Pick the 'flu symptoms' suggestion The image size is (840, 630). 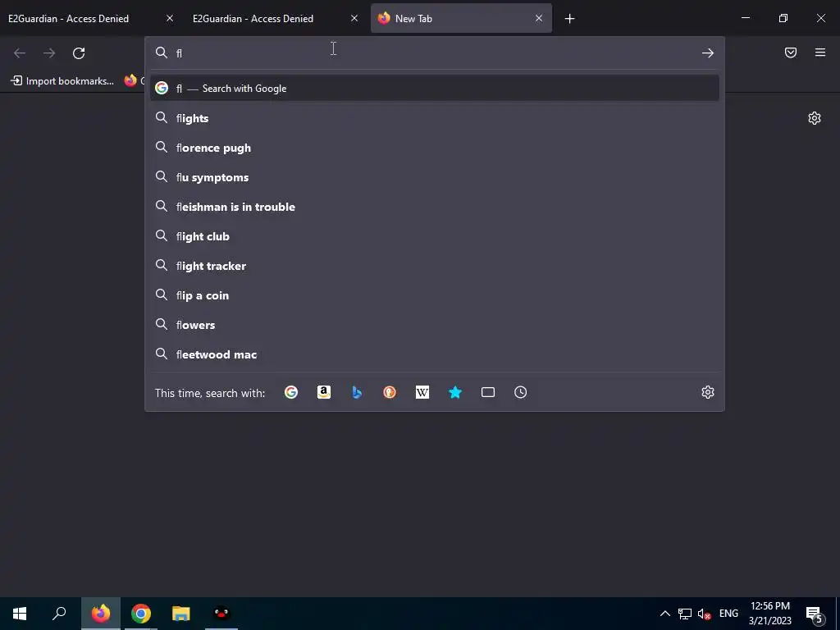pyautogui.click(x=435, y=177)
